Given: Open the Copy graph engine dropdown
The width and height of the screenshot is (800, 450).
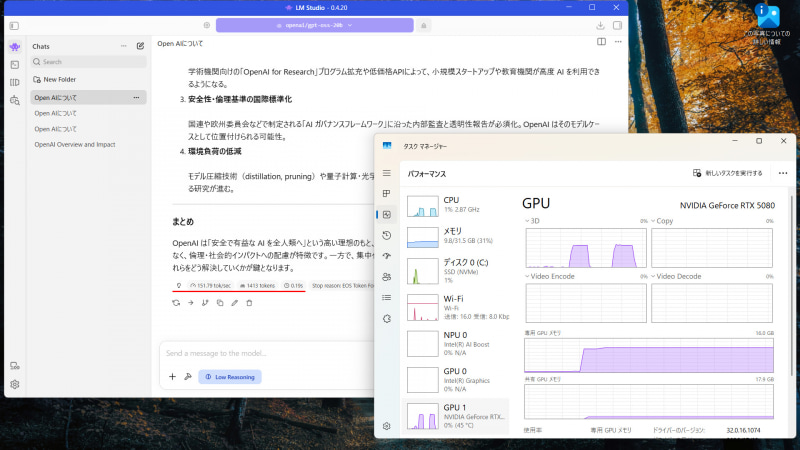Looking at the screenshot, I should point(662,221).
